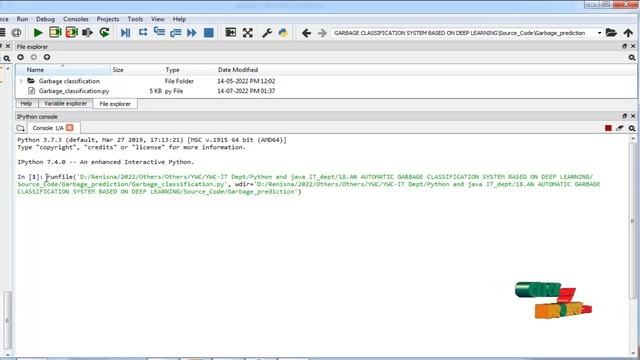The image size is (640, 360).
Task: Click the forward arrow in toolbar
Action: (x=322, y=33)
